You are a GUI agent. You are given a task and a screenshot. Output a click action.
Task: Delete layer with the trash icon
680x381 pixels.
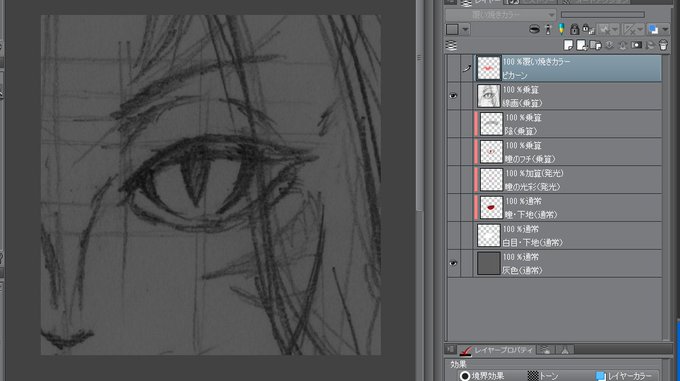tap(663, 45)
